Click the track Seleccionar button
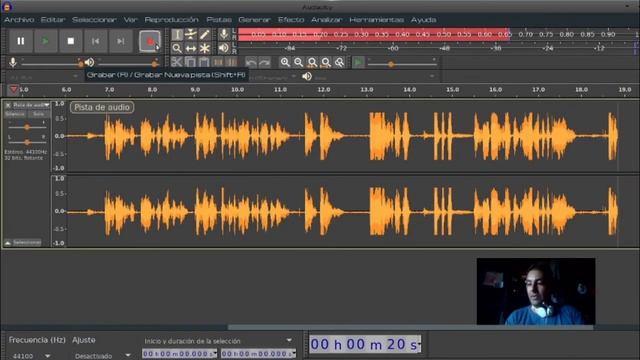Screen dimensions: 640x360 [x=27, y=242]
